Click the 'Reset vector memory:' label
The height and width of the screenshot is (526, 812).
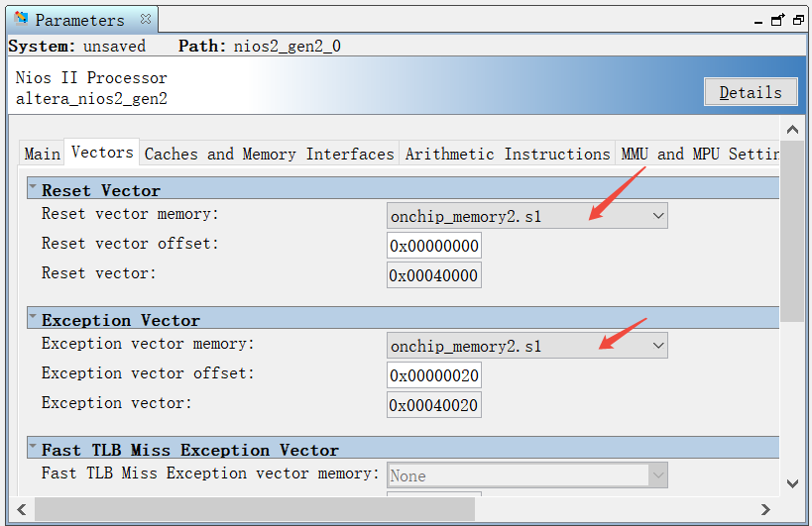click(x=130, y=214)
